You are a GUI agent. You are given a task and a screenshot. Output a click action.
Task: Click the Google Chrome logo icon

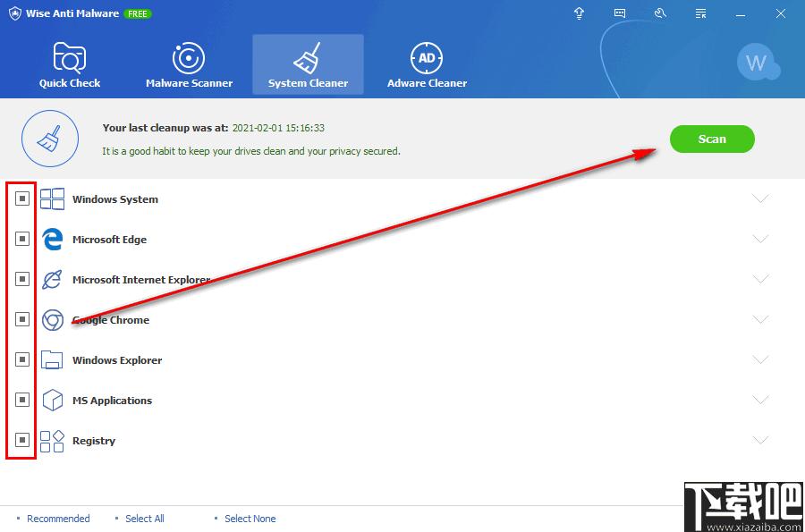coord(53,319)
